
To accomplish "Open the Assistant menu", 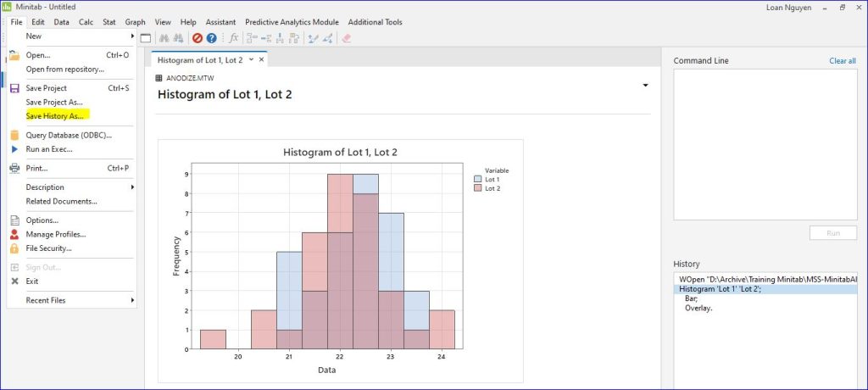I will pos(221,22).
